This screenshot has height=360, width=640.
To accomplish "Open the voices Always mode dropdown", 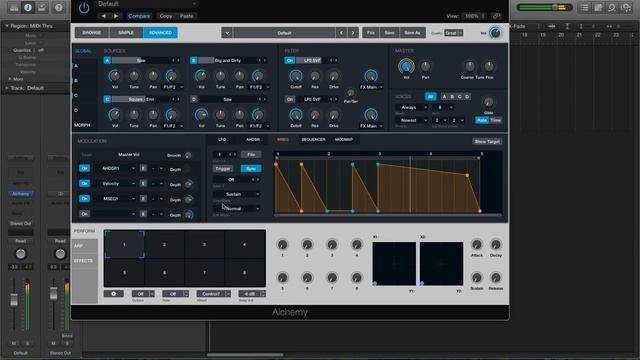I will (x=412, y=107).
